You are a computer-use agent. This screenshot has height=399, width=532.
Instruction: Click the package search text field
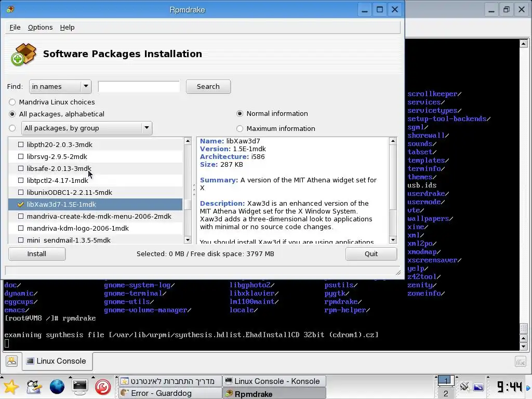click(139, 87)
